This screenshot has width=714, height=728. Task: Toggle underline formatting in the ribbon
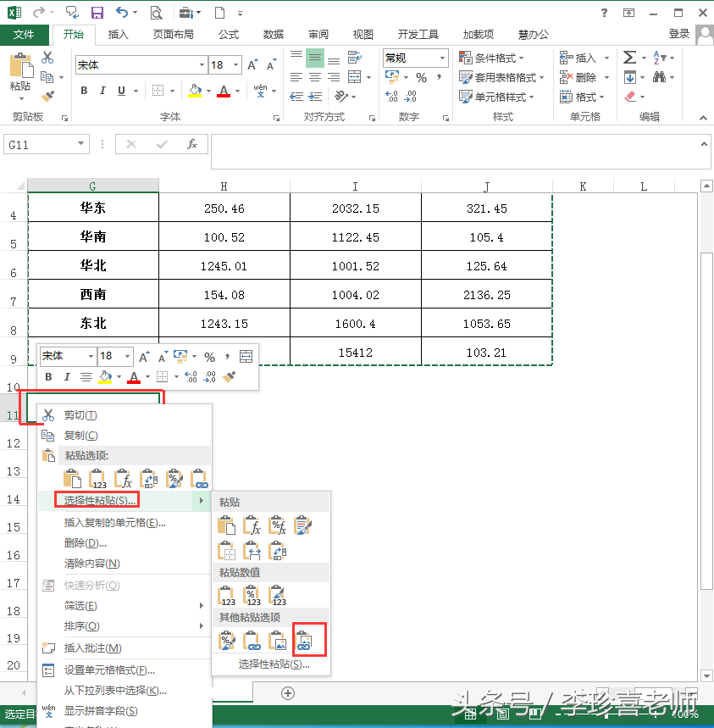tap(122, 91)
